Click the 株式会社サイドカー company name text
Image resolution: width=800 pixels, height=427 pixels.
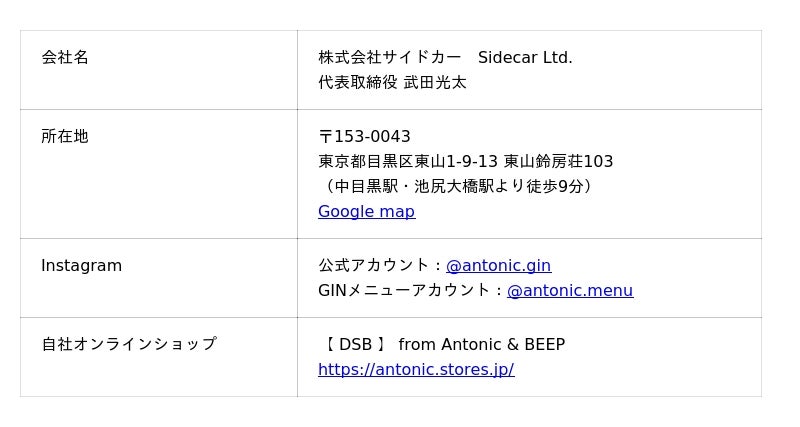tap(390, 57)
